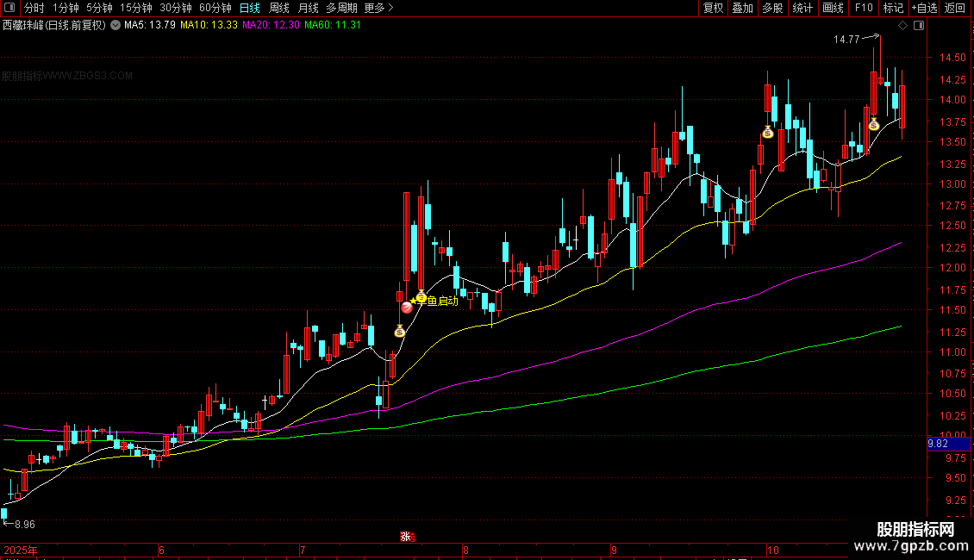
Task: Click the money bag signal in July
Action: (400, 331)
